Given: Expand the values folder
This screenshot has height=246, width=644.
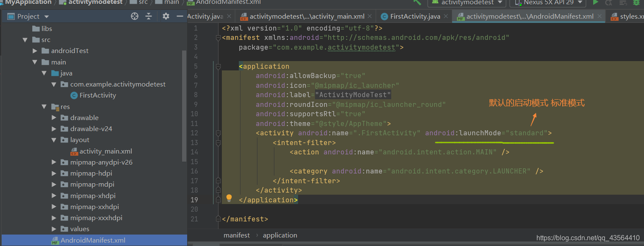Looking at the screenshot, I should tap(54, 229).
